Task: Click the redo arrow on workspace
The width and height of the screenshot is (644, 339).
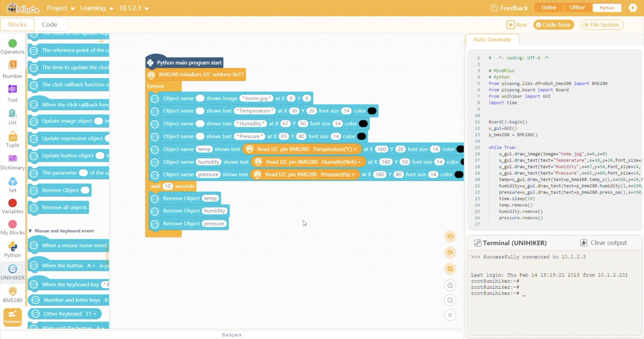Action: pos(450,253)
